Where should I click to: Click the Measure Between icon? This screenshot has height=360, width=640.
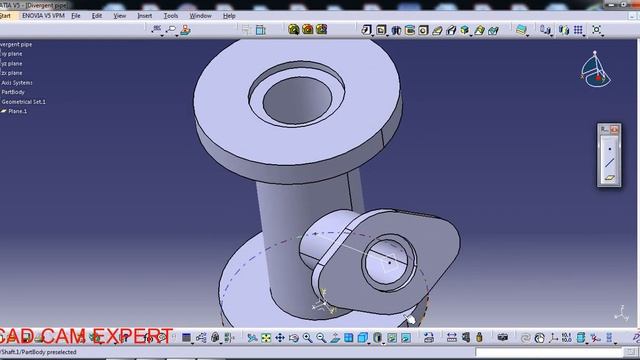point(451,338)
